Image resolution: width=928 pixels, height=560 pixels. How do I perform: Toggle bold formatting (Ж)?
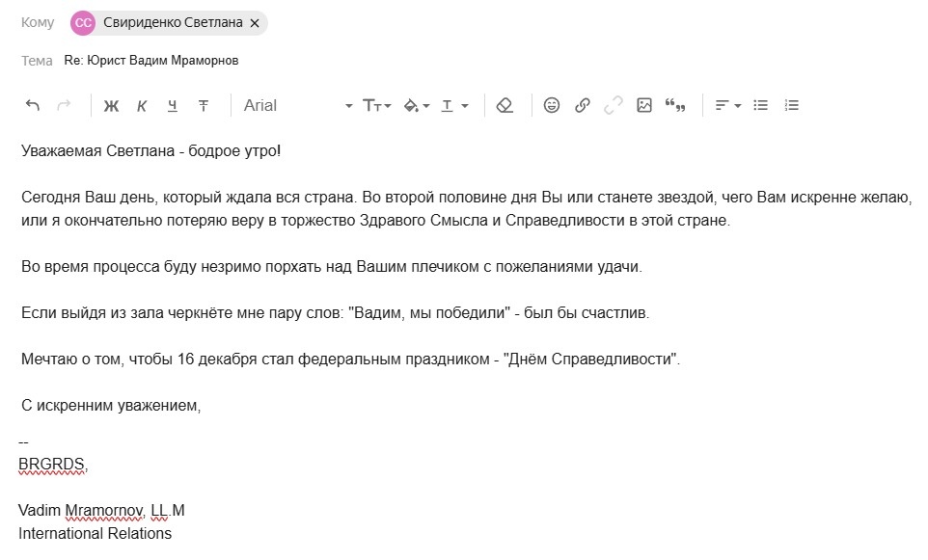click(x=111, y=106)
